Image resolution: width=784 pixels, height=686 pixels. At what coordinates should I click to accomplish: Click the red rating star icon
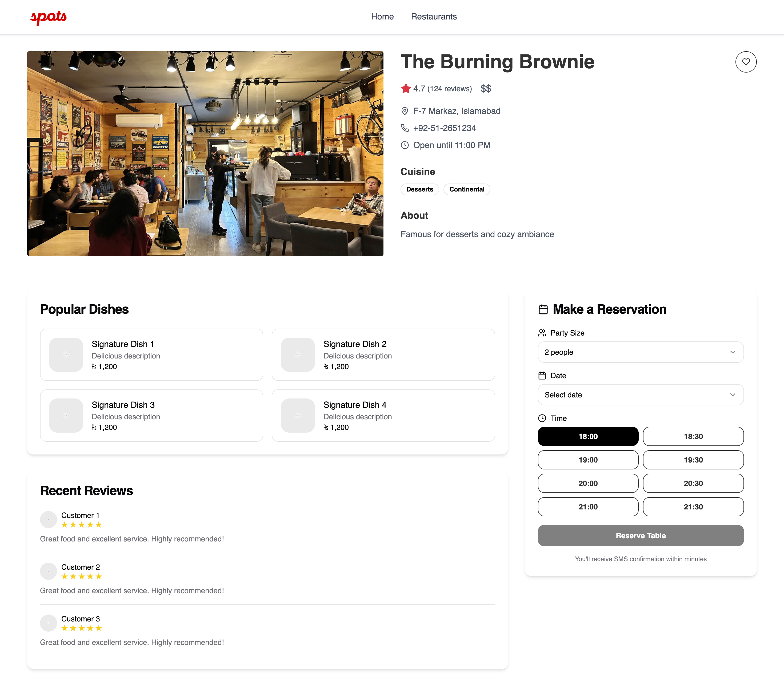coord(405,89)
